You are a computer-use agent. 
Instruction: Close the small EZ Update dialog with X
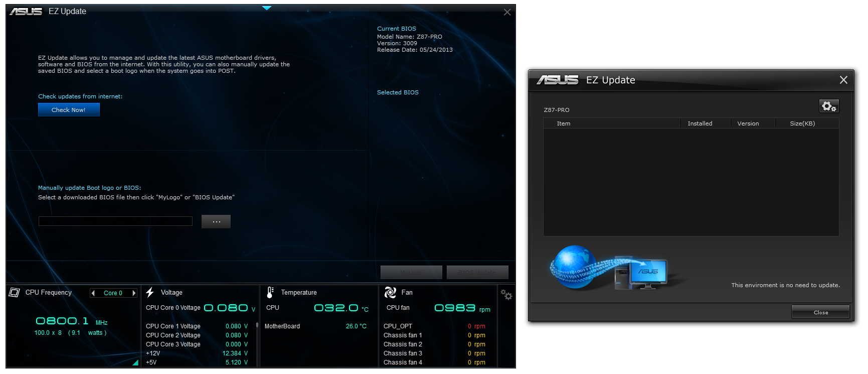coord(843,80)
